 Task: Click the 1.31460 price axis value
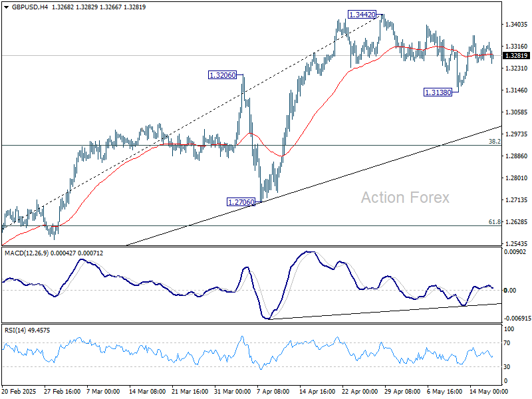tap(517, 90)
